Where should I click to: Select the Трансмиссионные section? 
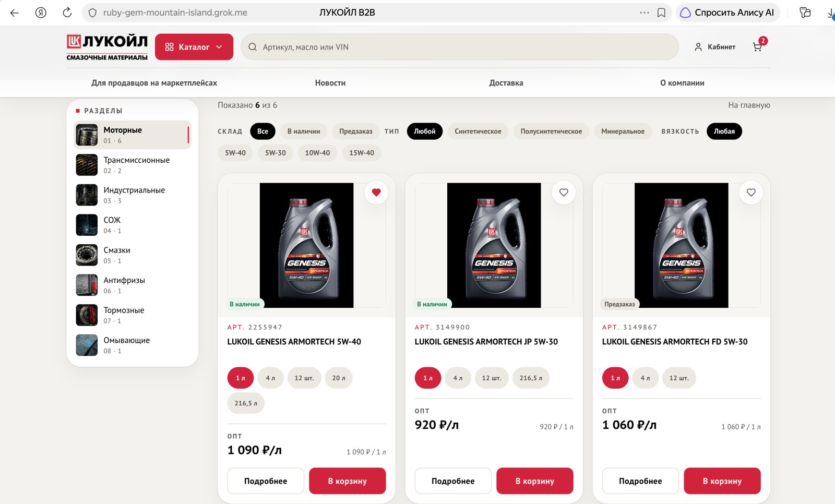133,165
